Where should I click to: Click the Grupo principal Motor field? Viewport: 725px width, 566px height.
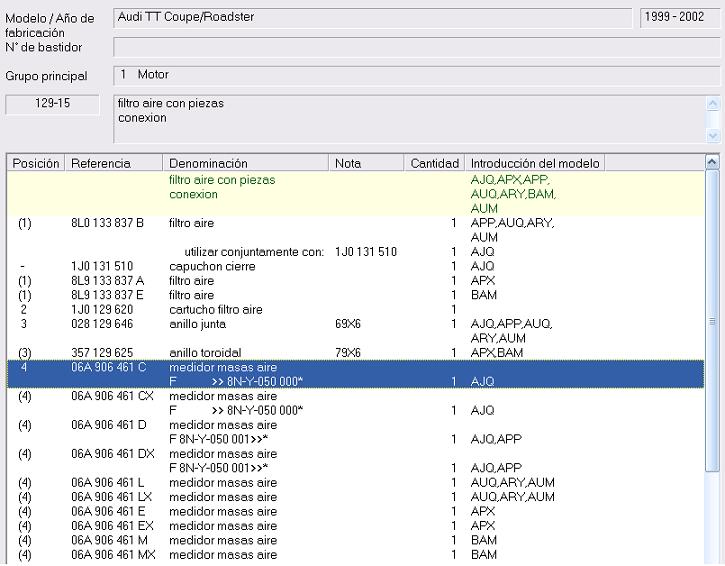point(417,75)
